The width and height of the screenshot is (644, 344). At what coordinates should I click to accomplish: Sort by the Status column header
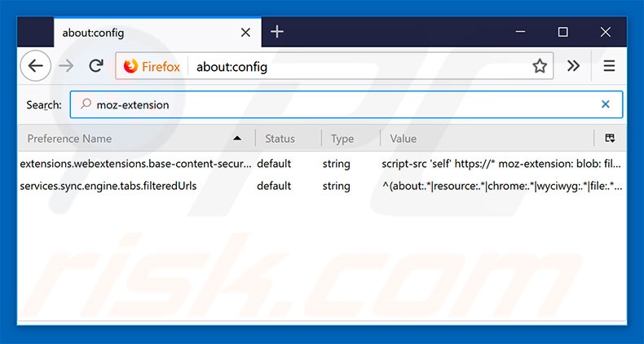[289, 139]
